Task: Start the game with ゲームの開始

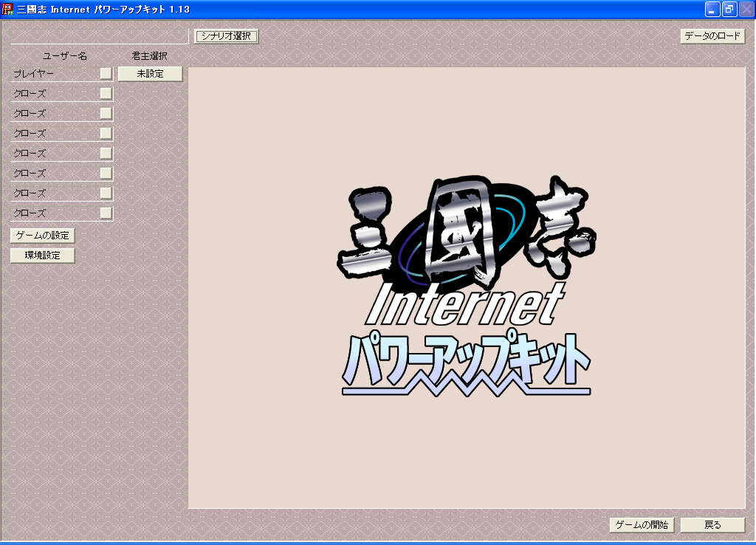Action: (x=642, y=525)
